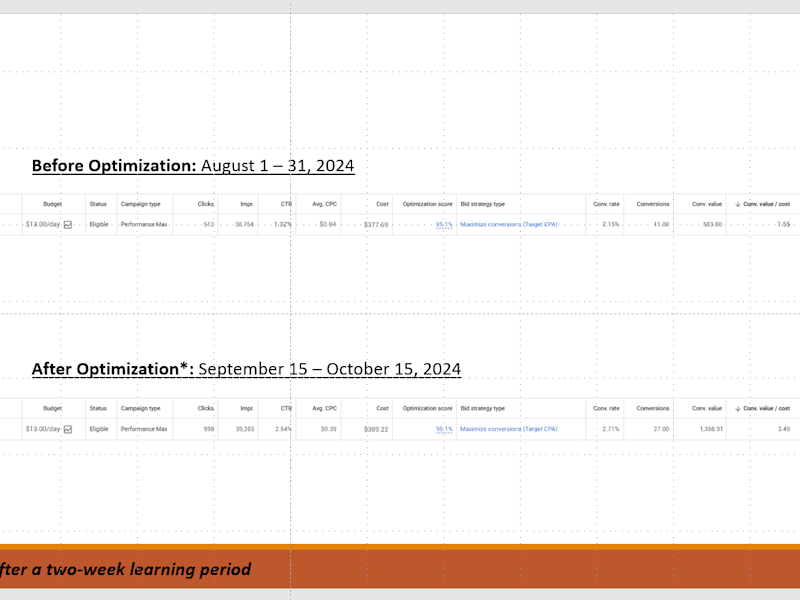Click the budget chart icon beside $13.00/day in August table
800x600 pixels.
[x=68, y=224]
